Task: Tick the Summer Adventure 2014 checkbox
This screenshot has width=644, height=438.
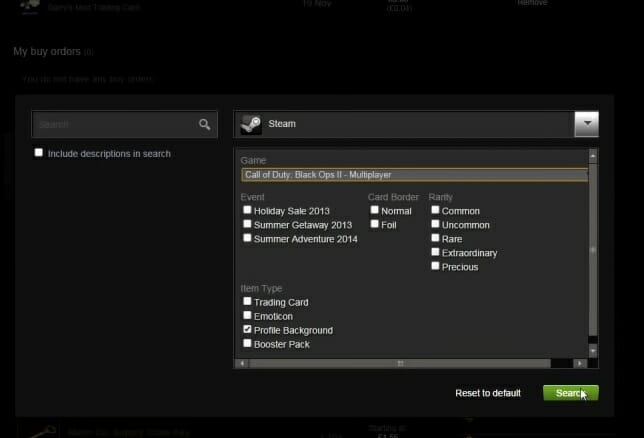Action: click(247, 238)
